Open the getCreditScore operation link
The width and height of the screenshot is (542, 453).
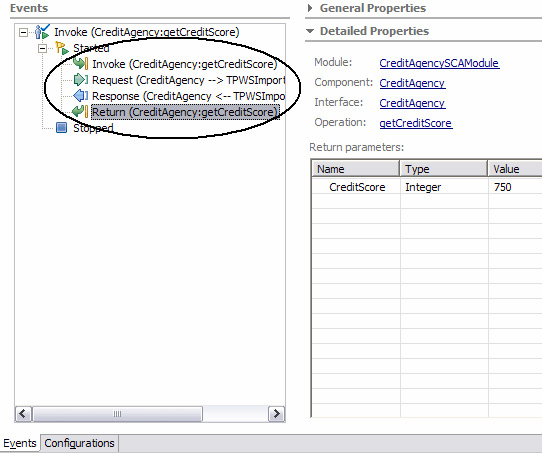[x=416, y=123]
